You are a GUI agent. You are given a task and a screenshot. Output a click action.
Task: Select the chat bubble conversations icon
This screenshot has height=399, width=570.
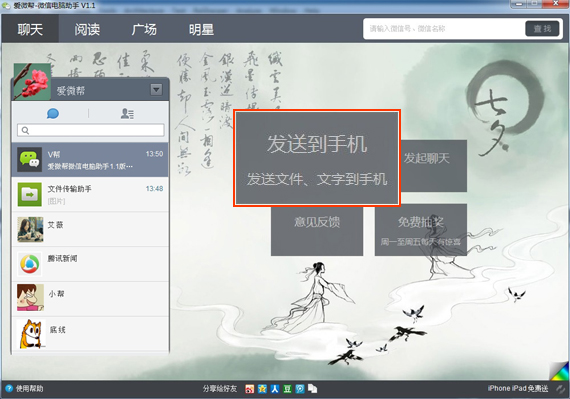(53, 114)
